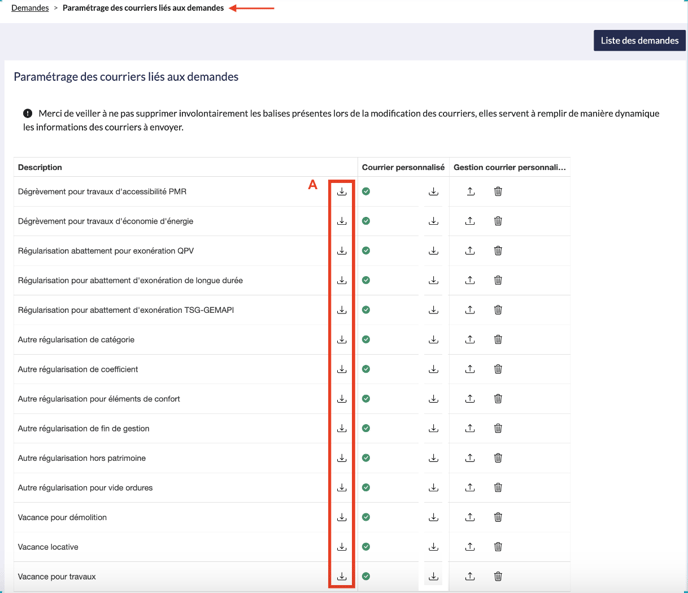The width and height of the screenshot is (688, 593).
Task: Download personalized letter for Autre régularisation de catégorie
Action: (x=433, y=340)
